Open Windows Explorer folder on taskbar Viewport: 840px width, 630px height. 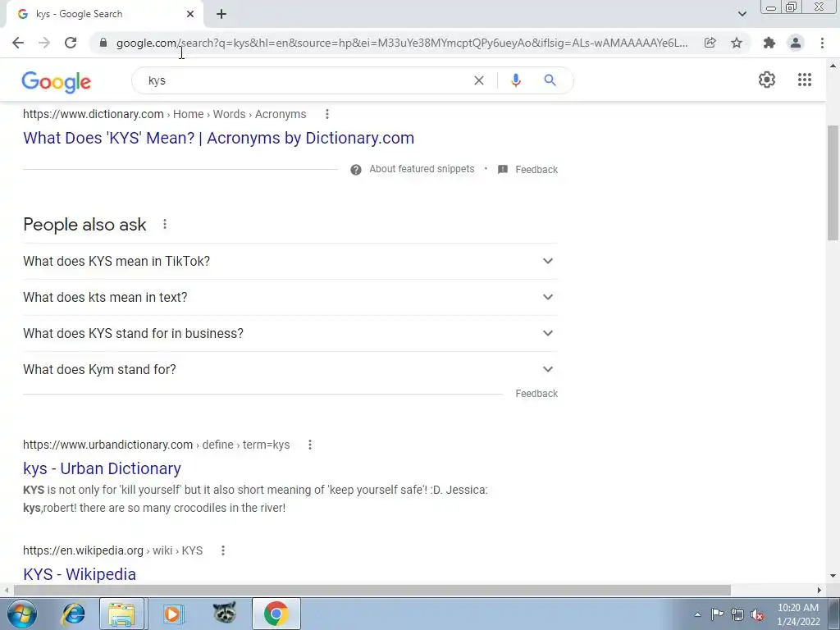121,614
